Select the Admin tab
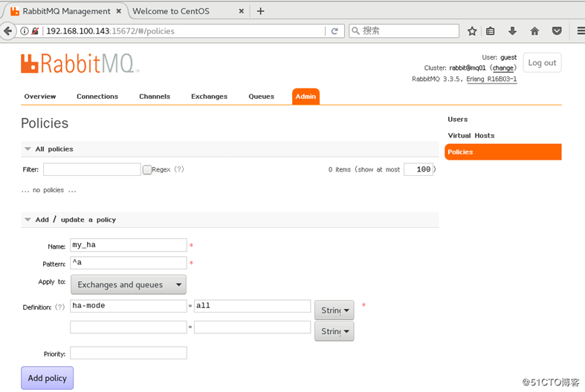 coord(306,97)
